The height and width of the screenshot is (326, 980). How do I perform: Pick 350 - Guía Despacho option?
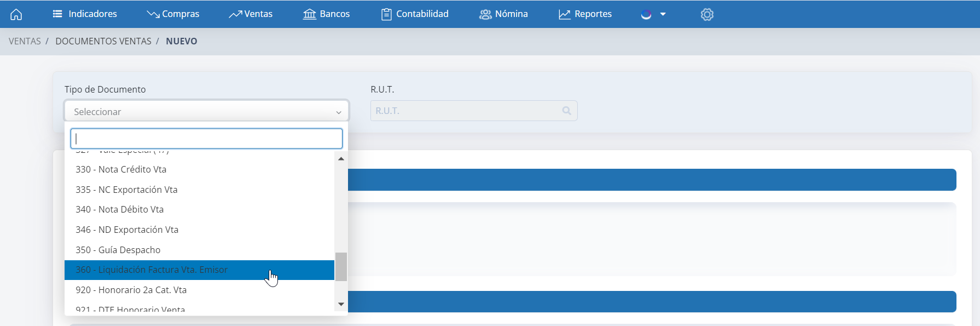pos(118,250)
